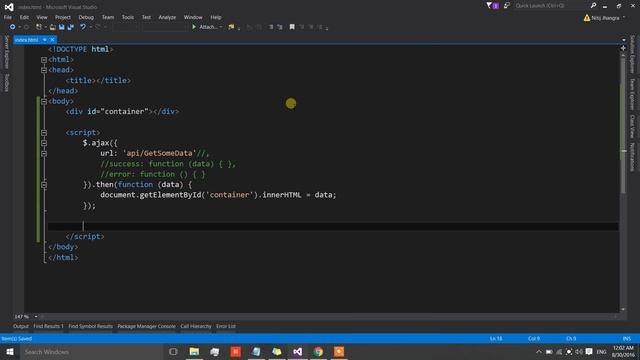Collapse the head element outline toggle
The width and height of the screenshot is (640, 360).
pyautogui.click(x=44, y=70)
